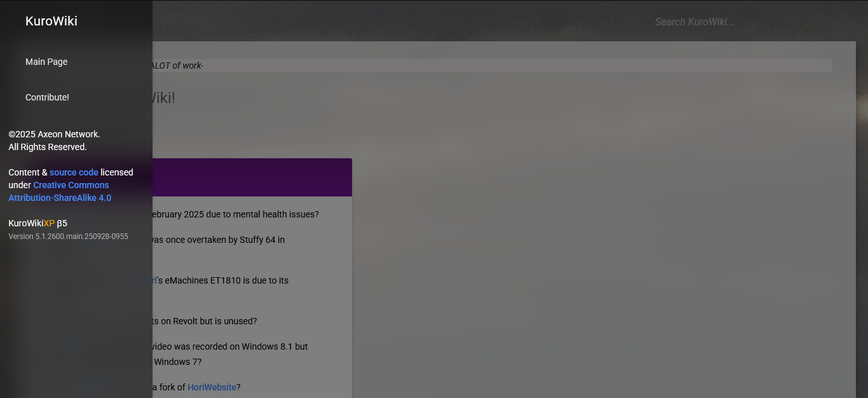Open Main Page from the sidebar
Screen dimensions: 868x398
46,62
